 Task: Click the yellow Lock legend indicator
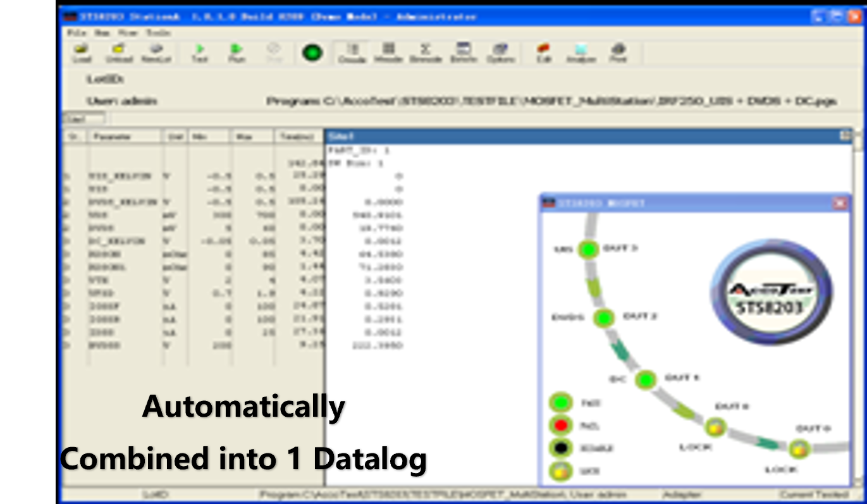tap(560, 471)
